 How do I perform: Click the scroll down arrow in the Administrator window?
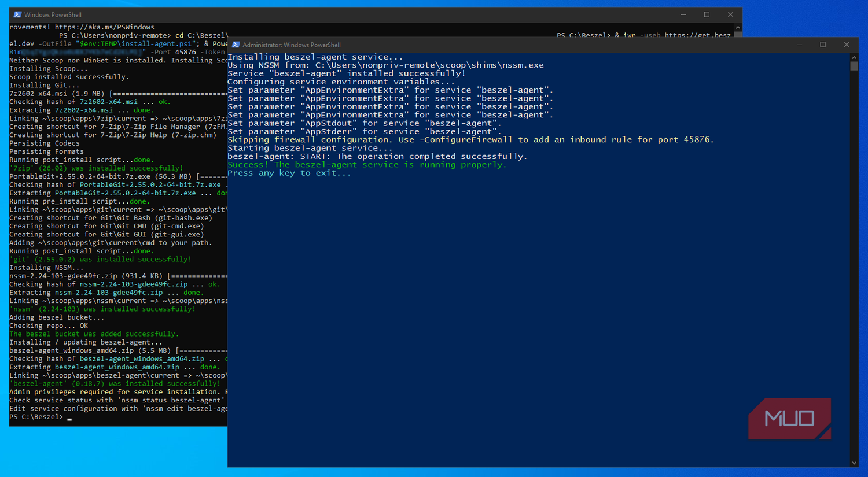point(854,463)
